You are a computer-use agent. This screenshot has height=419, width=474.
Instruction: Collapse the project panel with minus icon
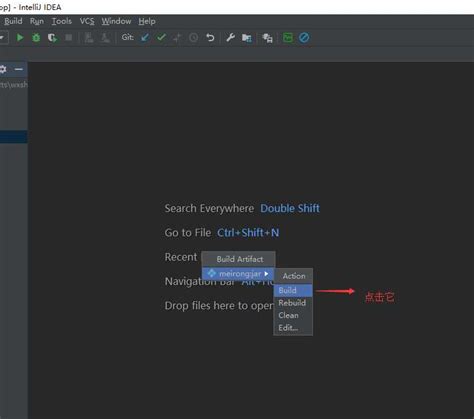19,69
